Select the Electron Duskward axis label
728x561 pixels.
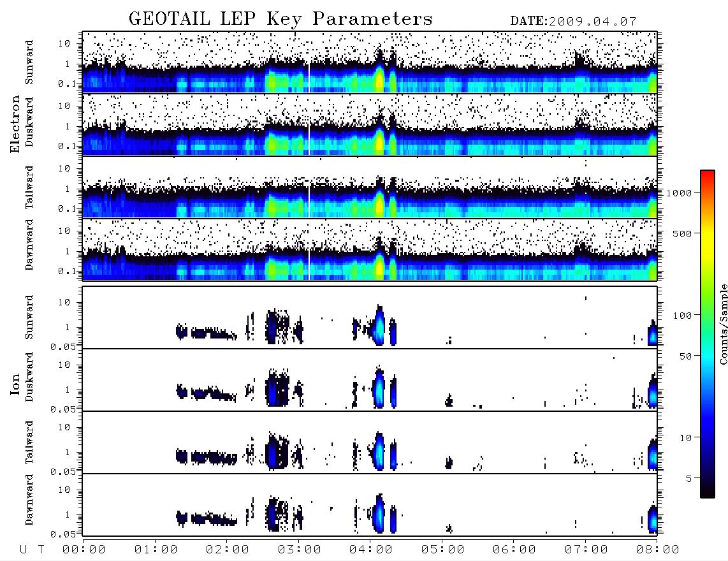tap(29, 122)
